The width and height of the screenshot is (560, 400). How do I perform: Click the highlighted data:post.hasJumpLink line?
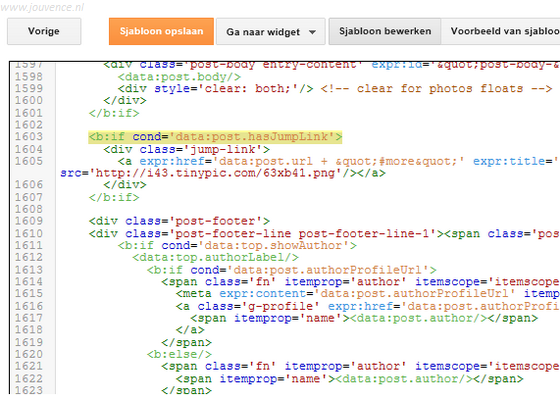(215, 137)
